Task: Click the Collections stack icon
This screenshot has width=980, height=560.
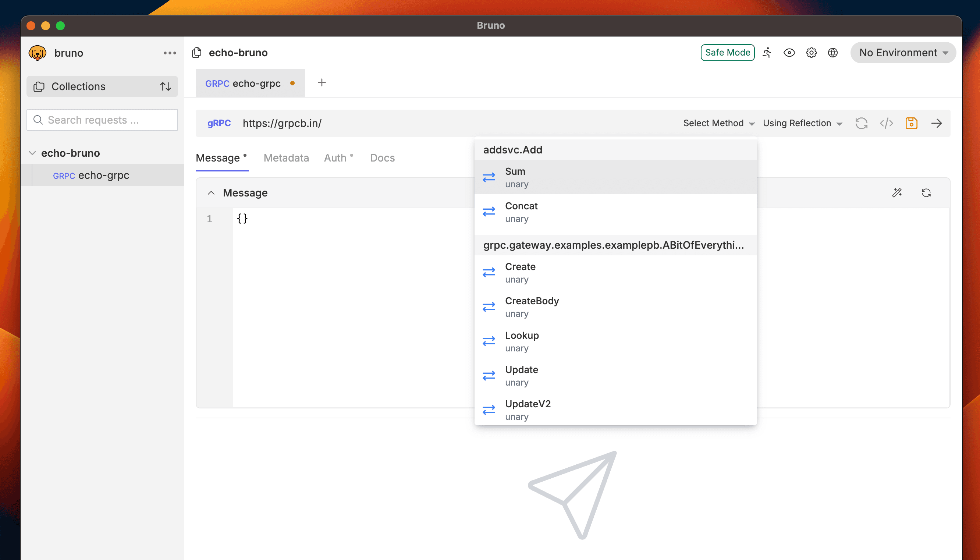Action: [39, 86]
